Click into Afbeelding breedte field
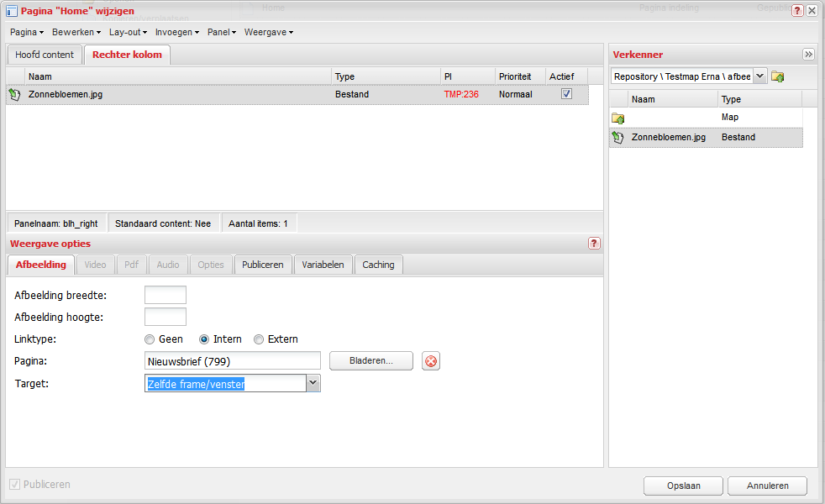This screenshot has height=504, width=825. (166, 295)
